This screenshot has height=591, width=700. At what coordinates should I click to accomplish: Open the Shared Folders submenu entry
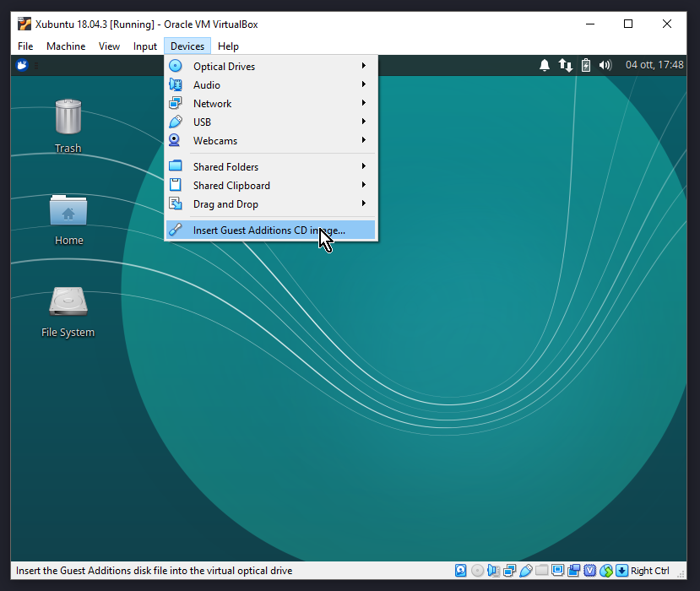click(271, 166)
